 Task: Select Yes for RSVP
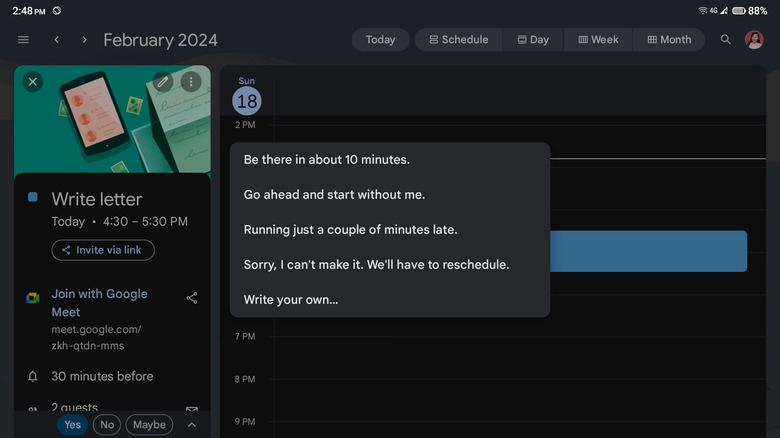coord(72,425)
